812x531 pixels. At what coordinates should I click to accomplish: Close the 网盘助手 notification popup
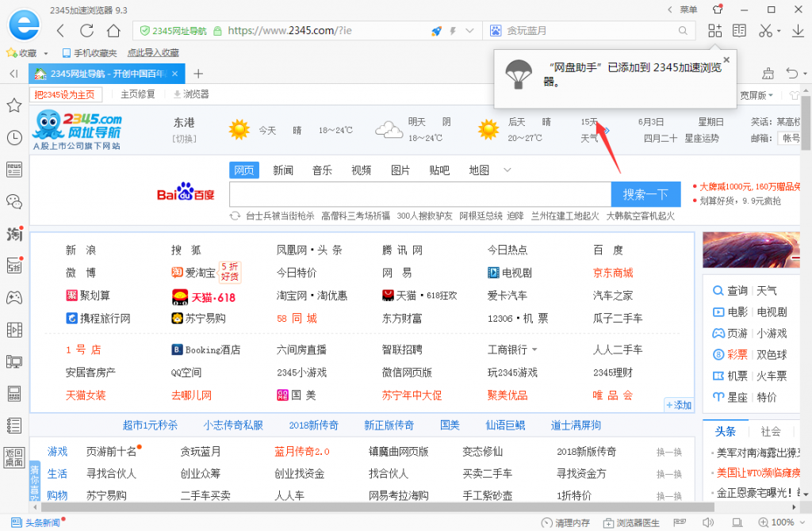click(x=726, y=60)
